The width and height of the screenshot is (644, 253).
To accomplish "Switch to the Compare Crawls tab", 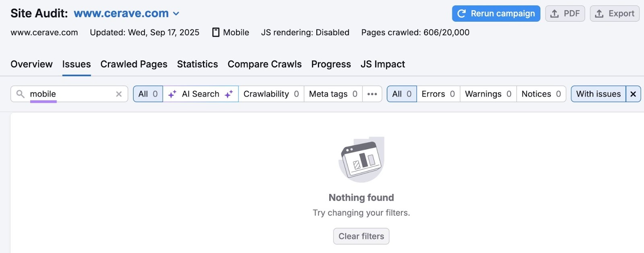I will (x=264, y=64).
